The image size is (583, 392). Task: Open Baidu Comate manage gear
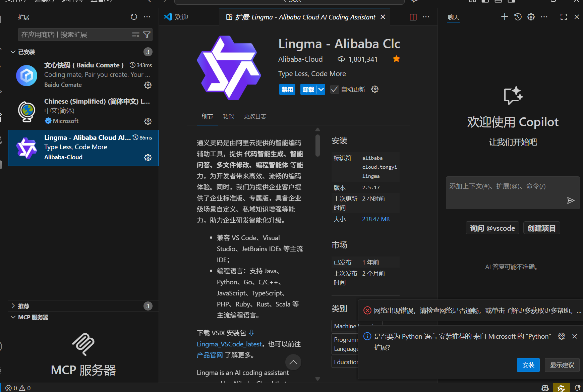[x=148, y=85]
